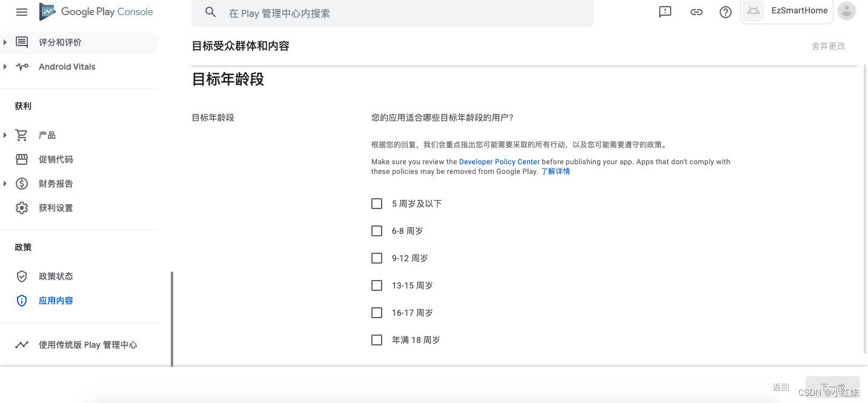Open the Developer Policy Center link

499,161
